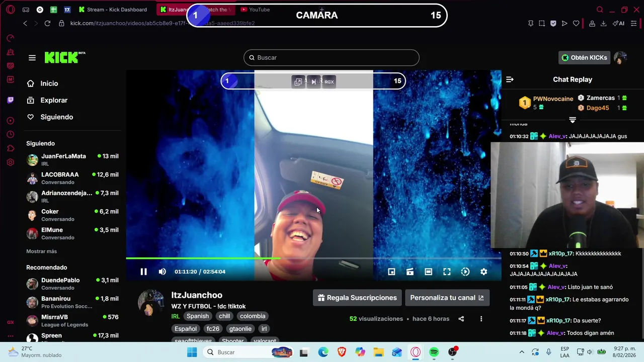Open Spotify from taskbar

pos(434,352)
